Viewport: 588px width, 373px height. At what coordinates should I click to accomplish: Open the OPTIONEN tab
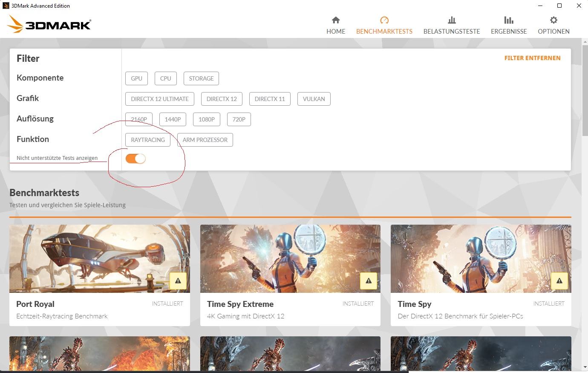click(x=553, y=26)
